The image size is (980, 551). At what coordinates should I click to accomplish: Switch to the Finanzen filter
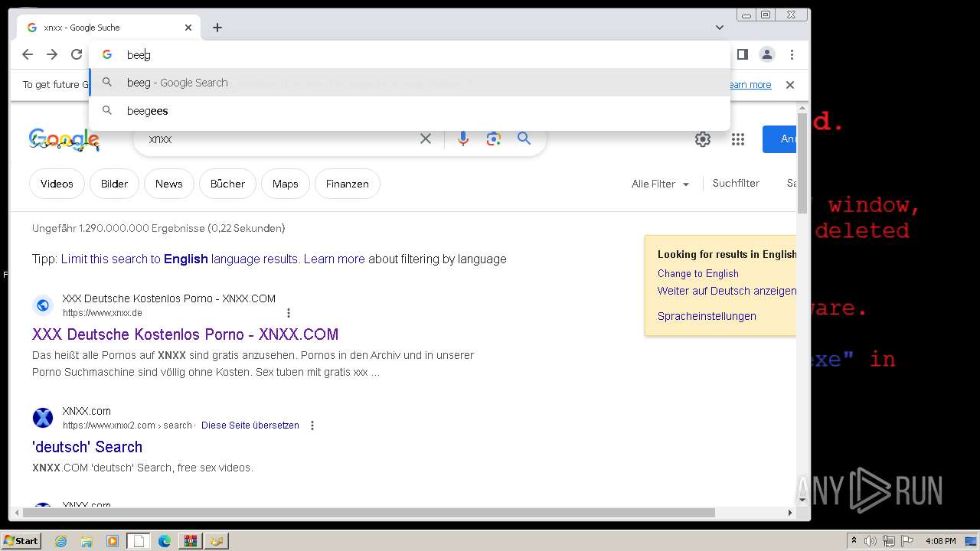point(347,184)
